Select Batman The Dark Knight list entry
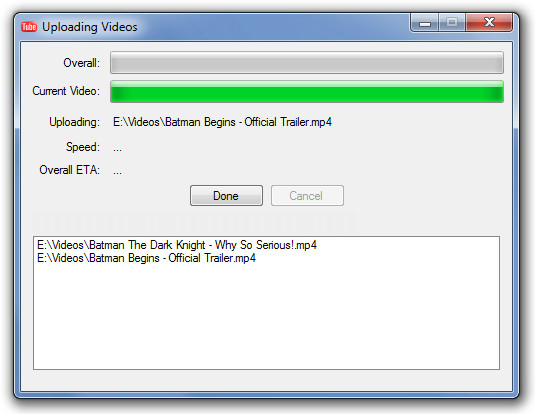 coord(177,245)
